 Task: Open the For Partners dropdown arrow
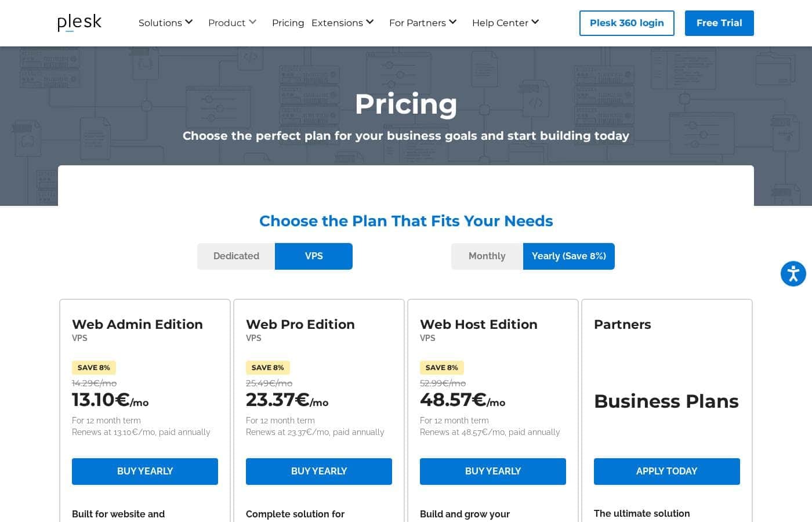click(452, 22)
